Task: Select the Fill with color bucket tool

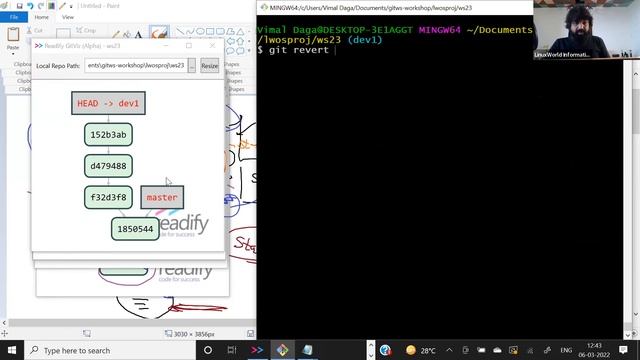Action: [x=127, y=35]
